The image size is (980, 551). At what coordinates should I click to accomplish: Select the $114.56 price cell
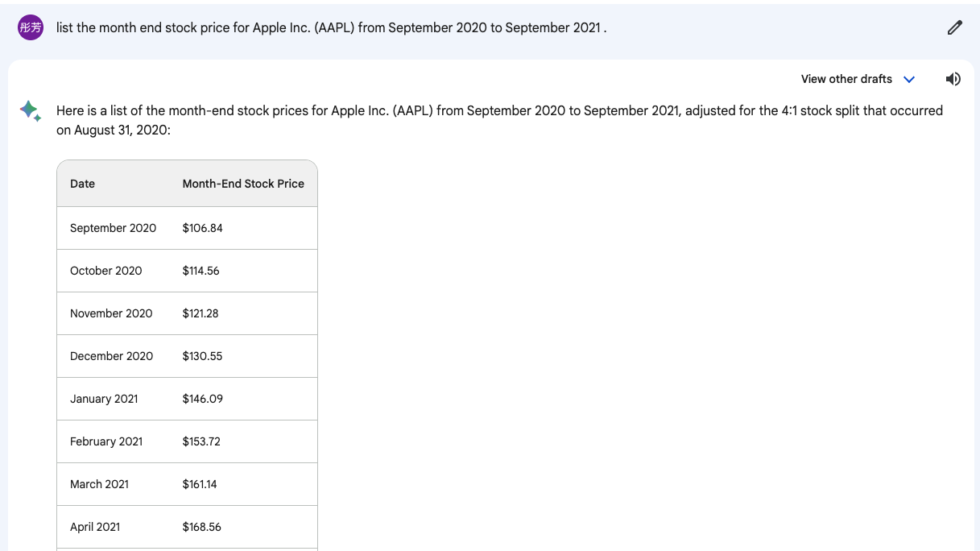click(x=243, y=271)
